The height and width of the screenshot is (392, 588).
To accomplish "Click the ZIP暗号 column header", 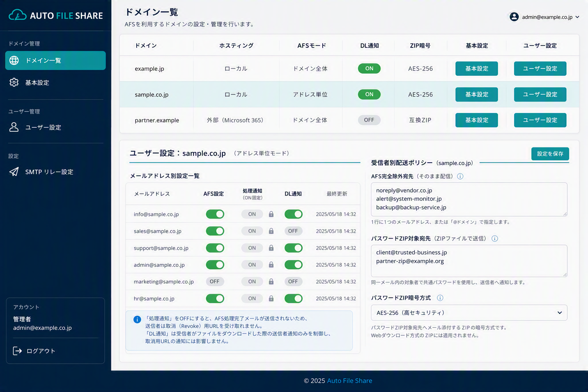I will click(x=420, y=46).
